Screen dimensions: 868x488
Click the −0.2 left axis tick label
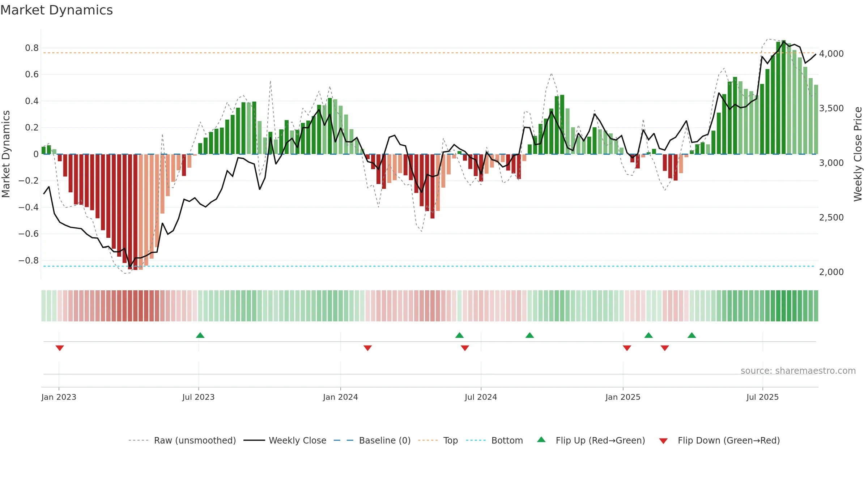click(x=29, y=181)
